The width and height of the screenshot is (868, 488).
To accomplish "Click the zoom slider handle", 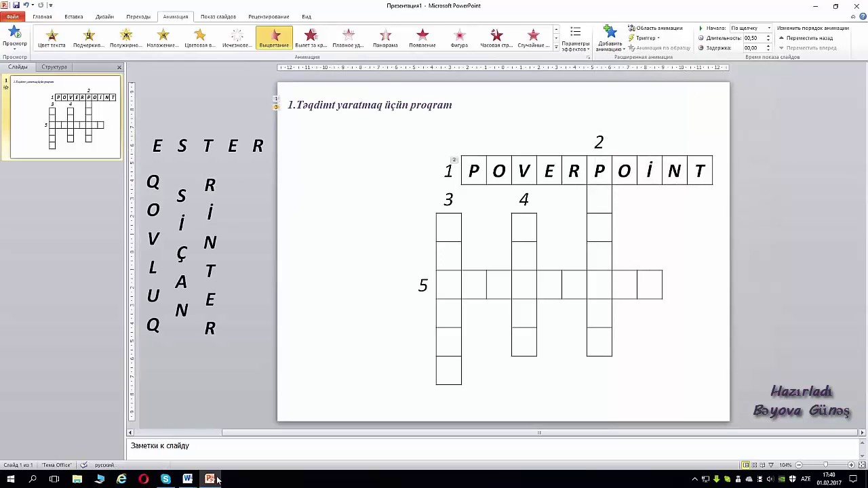I will point(825,465).
